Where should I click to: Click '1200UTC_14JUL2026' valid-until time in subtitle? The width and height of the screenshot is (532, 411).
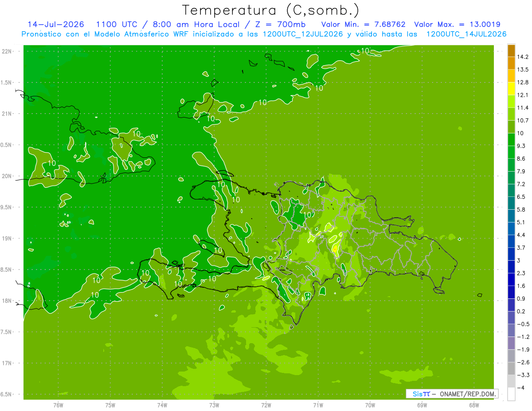pos(466,34)
